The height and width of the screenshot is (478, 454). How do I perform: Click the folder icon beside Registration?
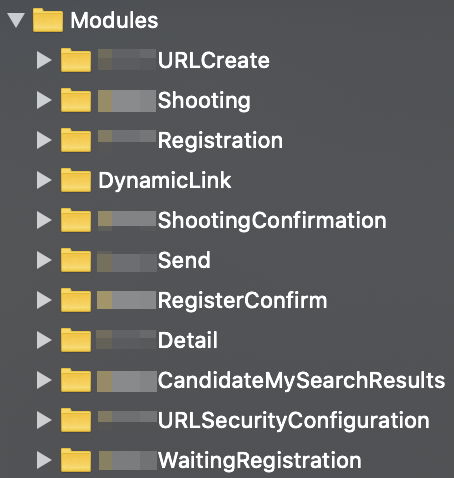(x=76, y=140)
